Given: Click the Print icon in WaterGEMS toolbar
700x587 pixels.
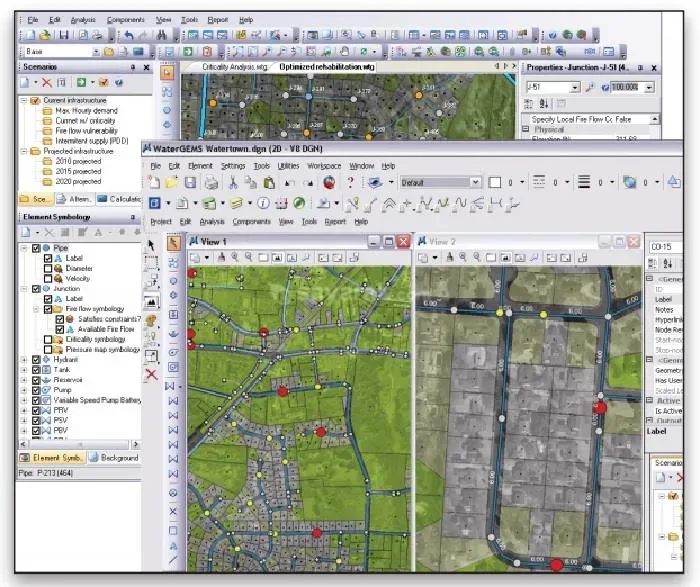Looking at the screenshot, I should click(x=211, y=182).
